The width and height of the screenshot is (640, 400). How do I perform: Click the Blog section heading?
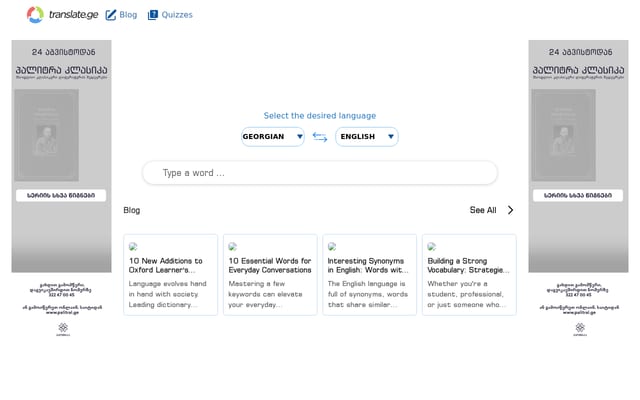point(132,210)
